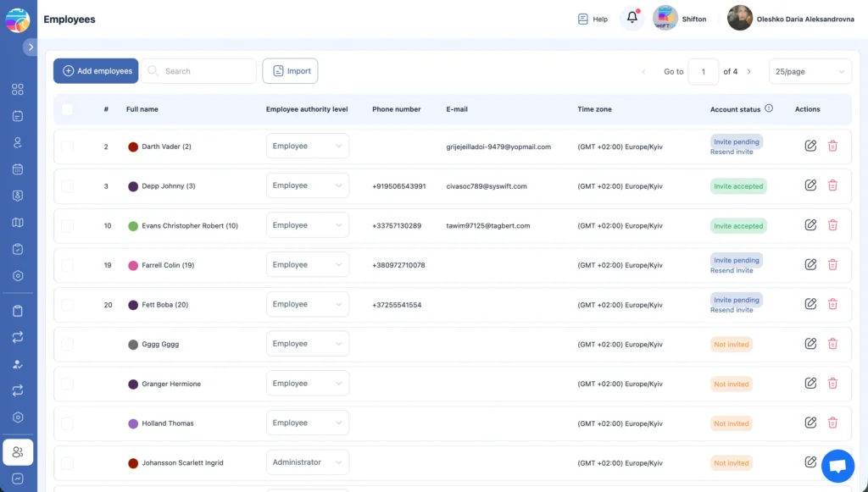Open the shift exchange arrows icon in sidebar
The width and height of the screenshot is (868, 492).
click(18, 337)
